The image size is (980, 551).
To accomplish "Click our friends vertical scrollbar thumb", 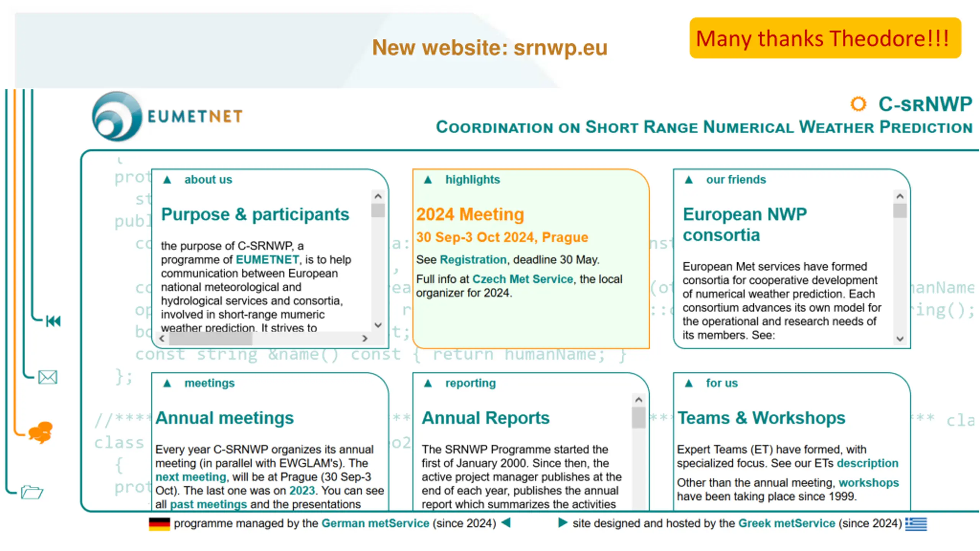I will pos(900,211).
